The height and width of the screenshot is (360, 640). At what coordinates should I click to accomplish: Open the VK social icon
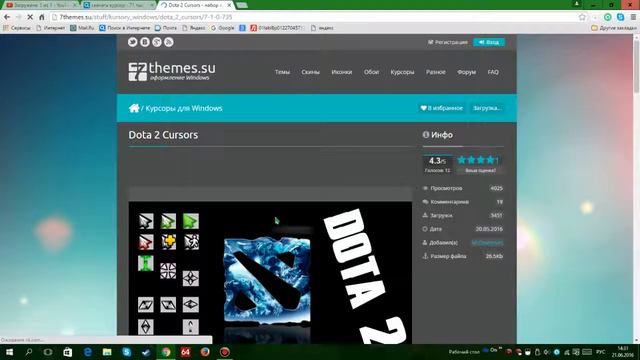point(145,42)
